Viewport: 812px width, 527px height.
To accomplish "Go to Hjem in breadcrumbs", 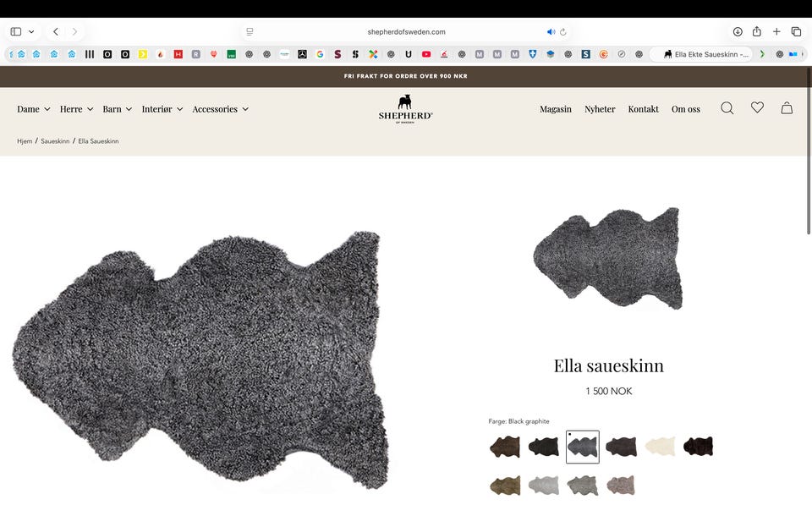I will [x=25, y=140].
